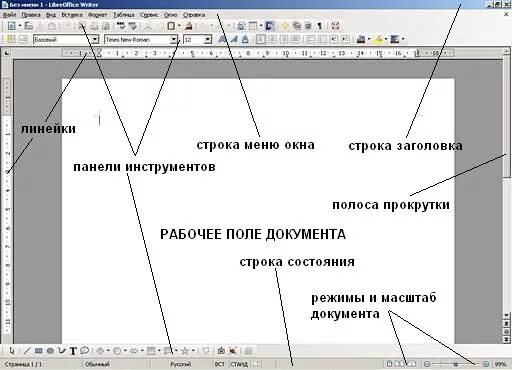Align text left
Viewport: 512px width, 370px height.
click(261, 39)
